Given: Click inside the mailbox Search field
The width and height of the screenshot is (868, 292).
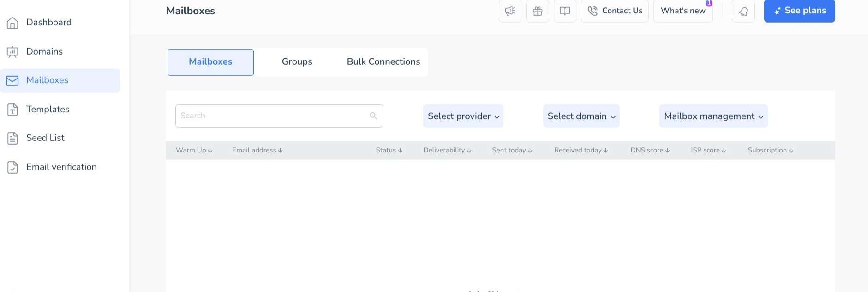Looking at the screenshot, I should click(x=272, y=116).
